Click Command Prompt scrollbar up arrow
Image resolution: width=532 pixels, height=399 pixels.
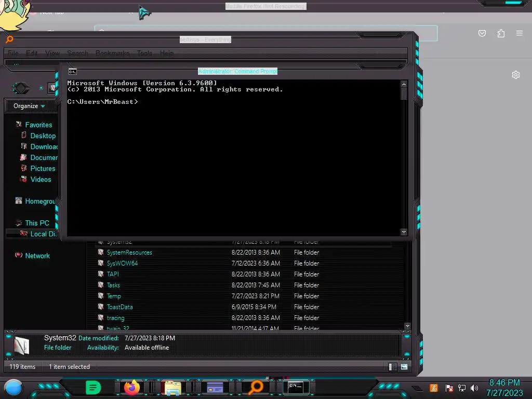(404, 84)
